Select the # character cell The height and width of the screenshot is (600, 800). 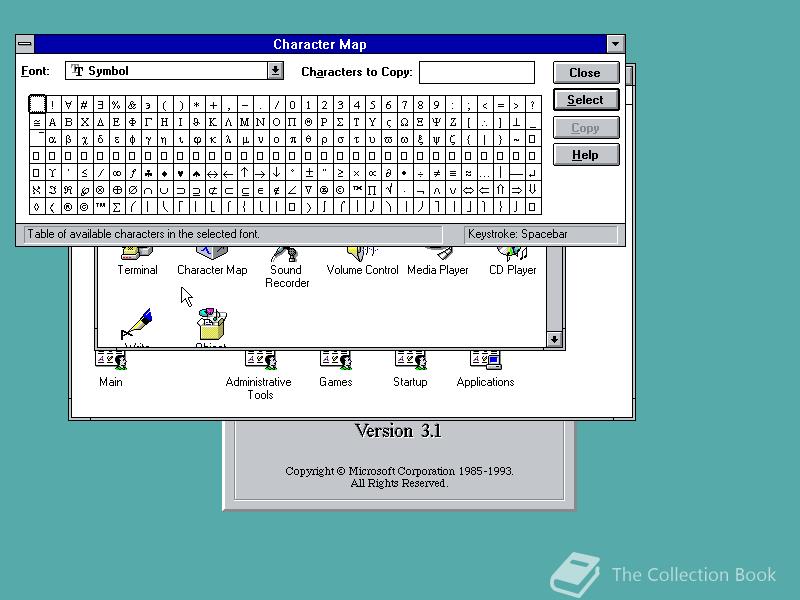[84, 104]
